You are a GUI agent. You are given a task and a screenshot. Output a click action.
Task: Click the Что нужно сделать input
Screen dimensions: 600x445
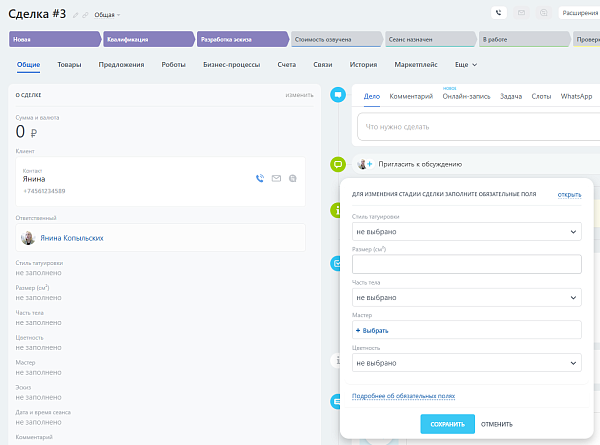[x=478, y=127]
